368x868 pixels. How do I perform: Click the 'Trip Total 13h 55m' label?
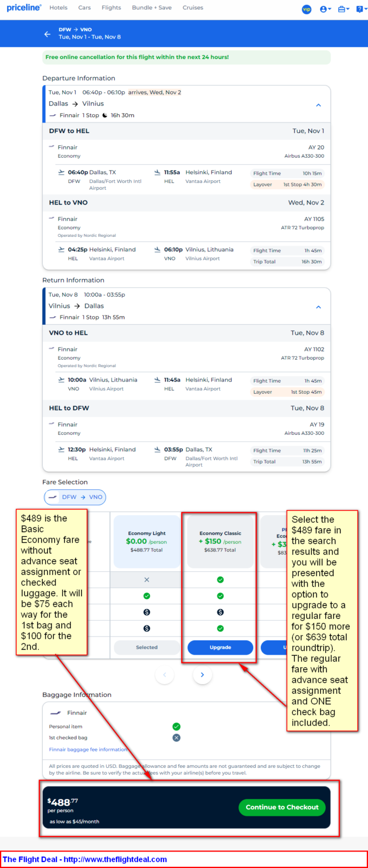pyautogui.click(x=287, y=462)
